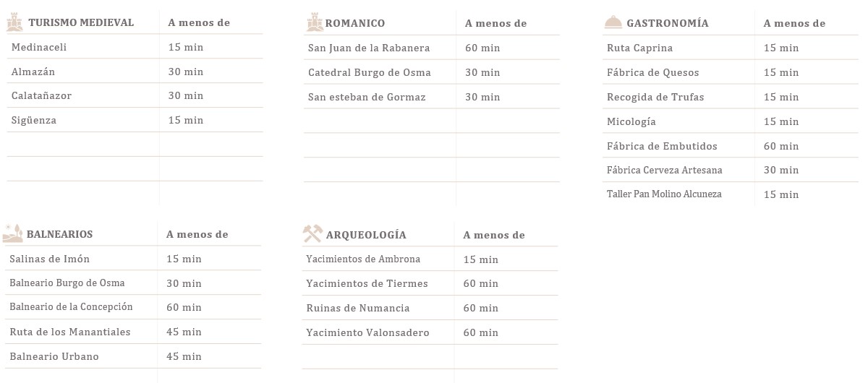Click the crossed hammers Arqueología icon
Viewport: 868px width, 383px height.
[x=312, y=234]
